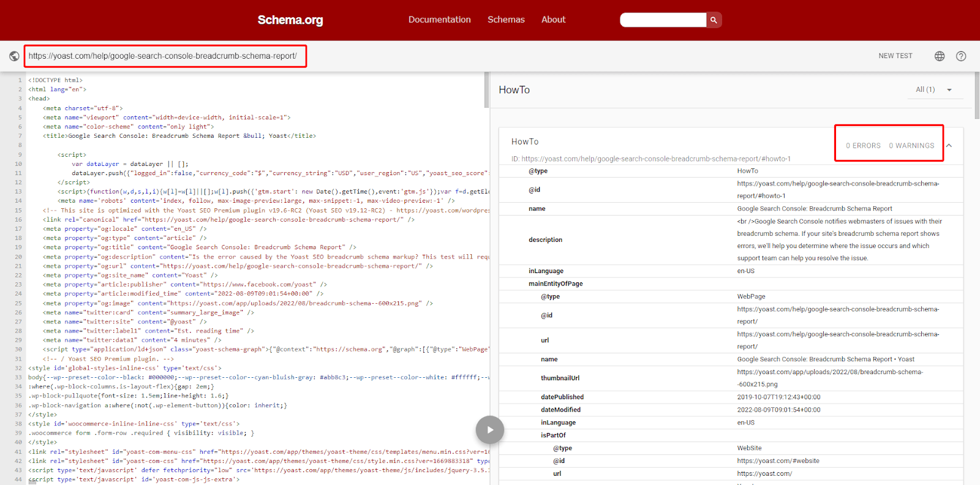Click code line 28 Est. reading time meta

pos(148,331)
